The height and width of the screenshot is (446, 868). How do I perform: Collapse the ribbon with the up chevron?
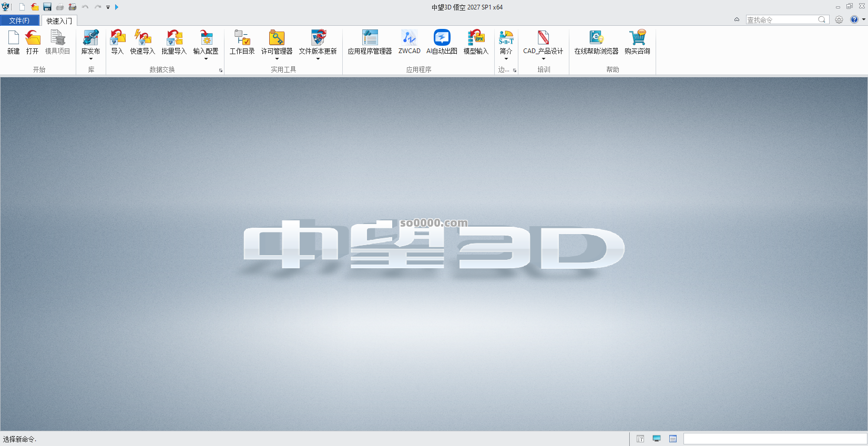point(737,19)
